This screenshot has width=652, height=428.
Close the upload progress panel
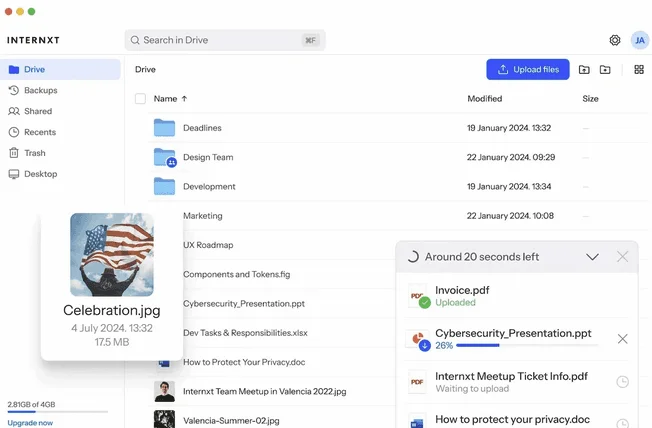(x=622, y=257)
